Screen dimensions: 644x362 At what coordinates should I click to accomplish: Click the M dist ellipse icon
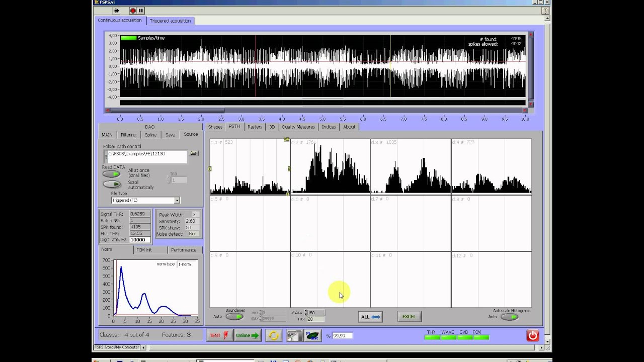pos(312,335)
